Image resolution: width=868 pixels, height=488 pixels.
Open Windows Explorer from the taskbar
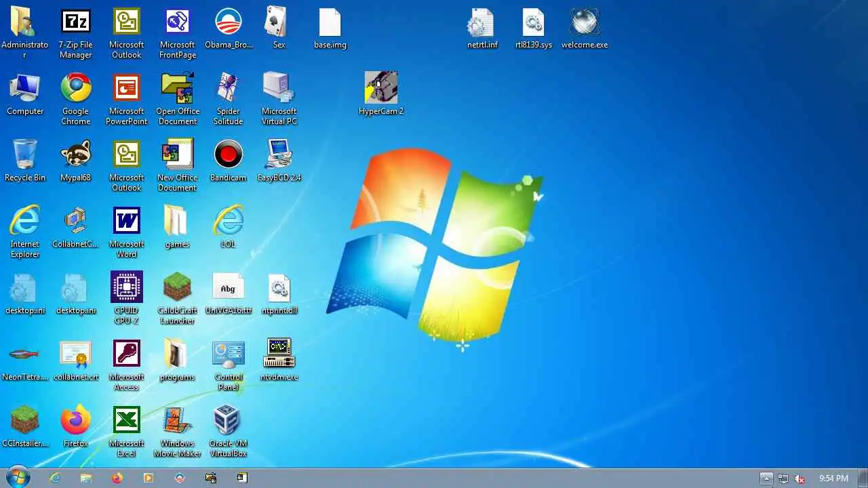(86, 478)
